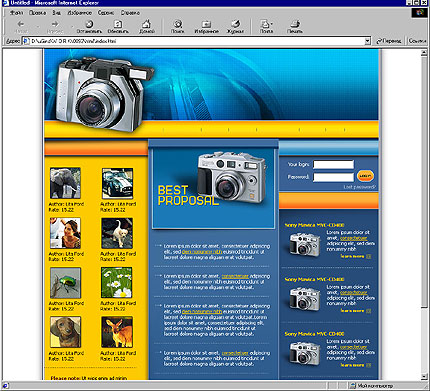This screenshot has height=391, width=430.
Task: Open the last menu bar item (Help)
Action: [130, 13]
